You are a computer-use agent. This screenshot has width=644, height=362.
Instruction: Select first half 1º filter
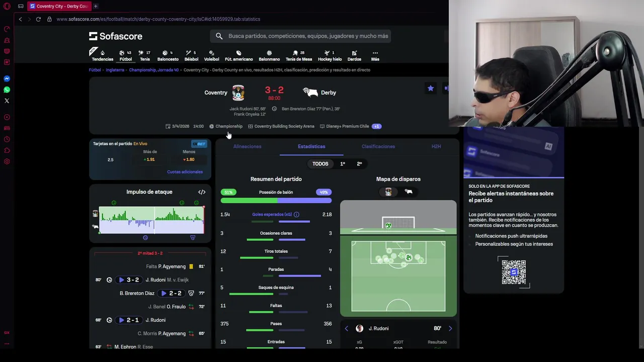point(343,164)
